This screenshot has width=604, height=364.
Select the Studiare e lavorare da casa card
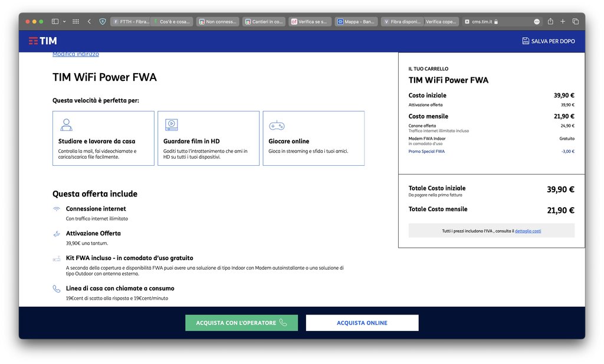pyautogui.click(x=103, y=138)
